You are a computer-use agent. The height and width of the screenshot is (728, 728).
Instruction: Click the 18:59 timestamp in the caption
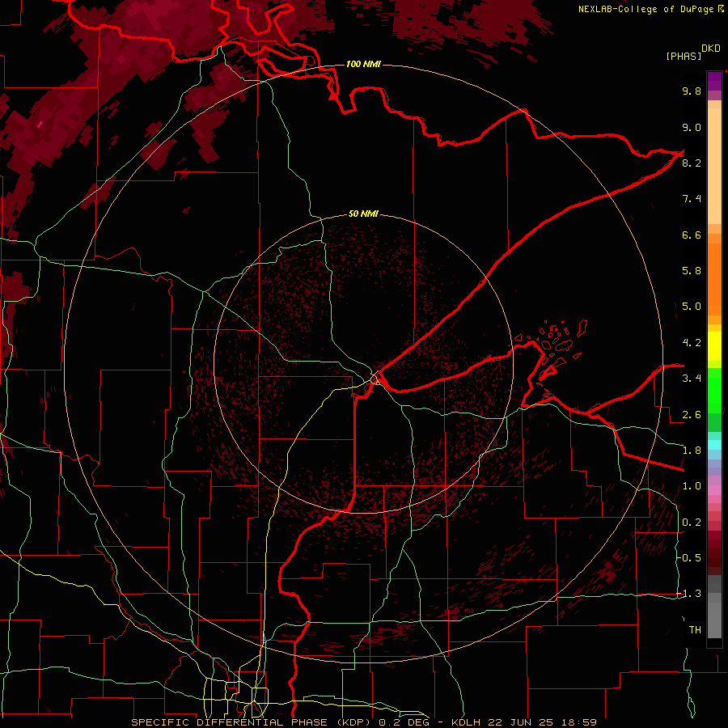coord(581,722)
